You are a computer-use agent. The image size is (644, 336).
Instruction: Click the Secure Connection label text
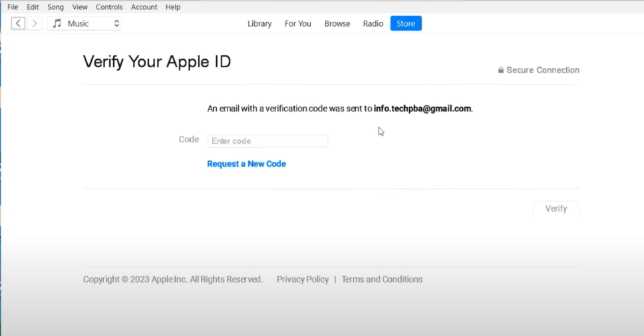click(x=543, y=71)
